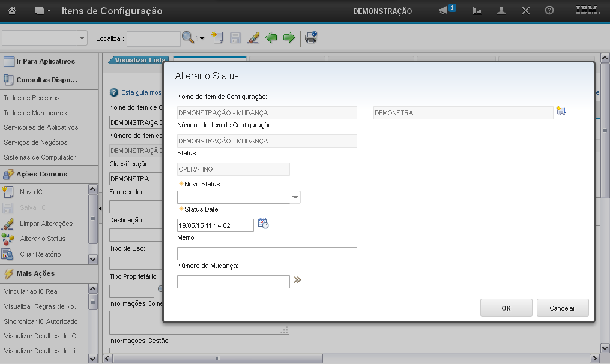The height and width of the screenshot is (364, 610).
Task: Click the Help question mark icon
Action: tap(549, 11)
